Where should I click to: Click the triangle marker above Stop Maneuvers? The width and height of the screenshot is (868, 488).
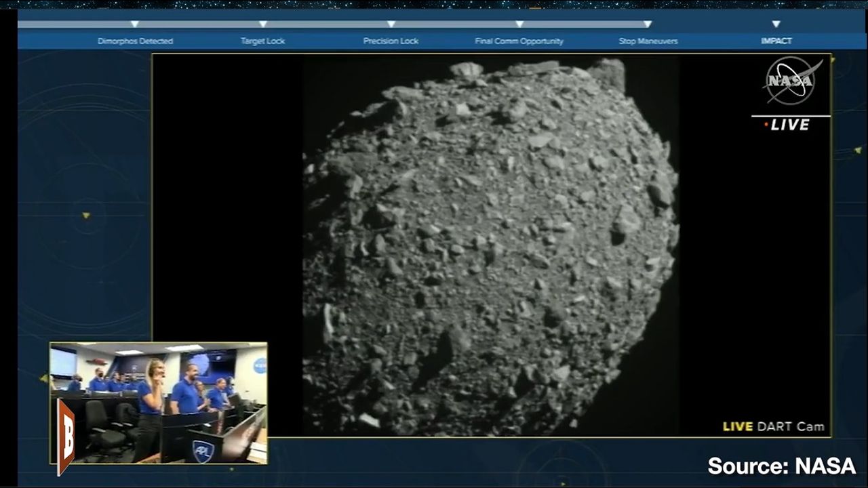click(x=648, y=24)
